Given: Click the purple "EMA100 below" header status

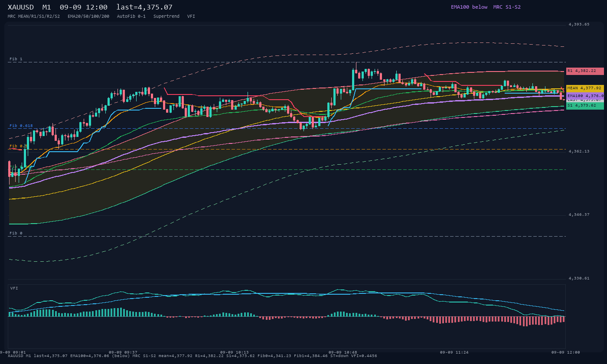Looking at the screenshot, I should [469, 7].
